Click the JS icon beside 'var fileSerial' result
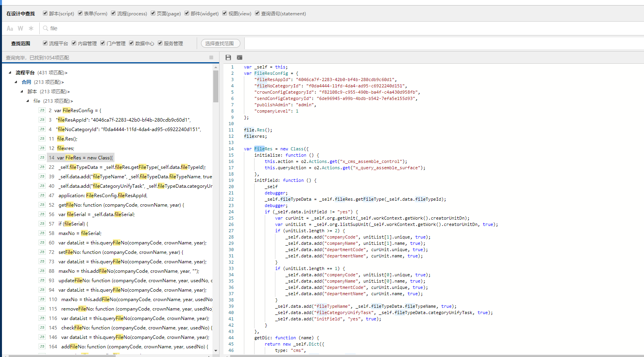 [x=42, y=214]
